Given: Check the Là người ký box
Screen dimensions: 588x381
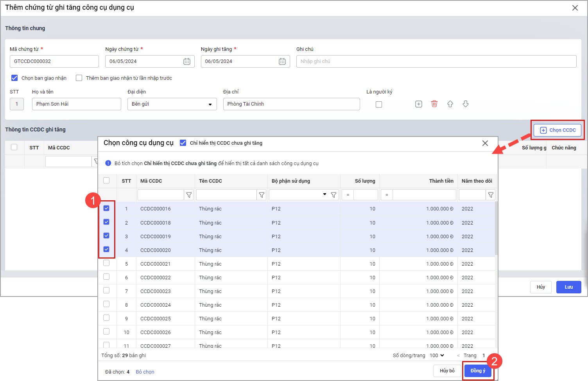Looking at the screenshot, I should [379, 104].
